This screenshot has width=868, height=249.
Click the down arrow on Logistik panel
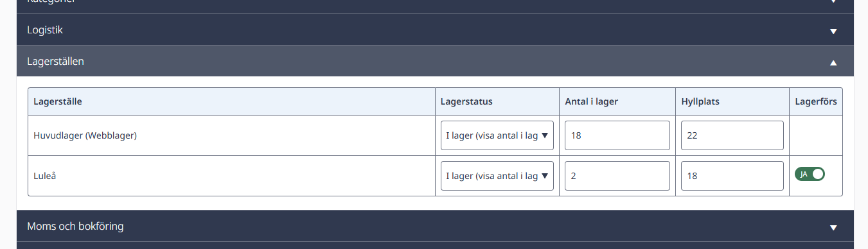(x=833, y=31)
